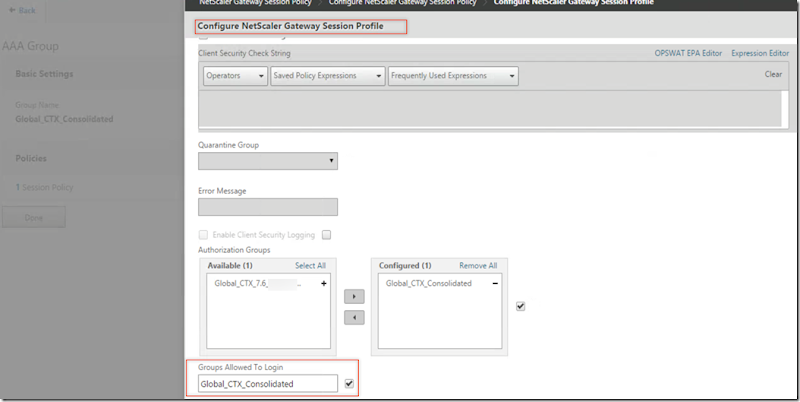Move selected group right with arrow button
Screen dimensions: 800x402
(x=354, y=296)
